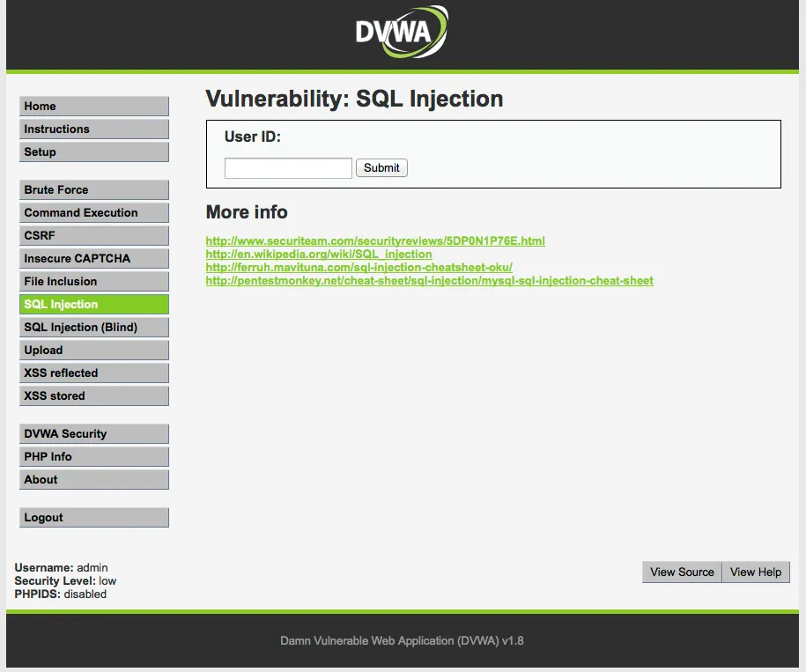The image size is (806, 672).
Task: Open the Brute Force module
Action: [93, 189]
